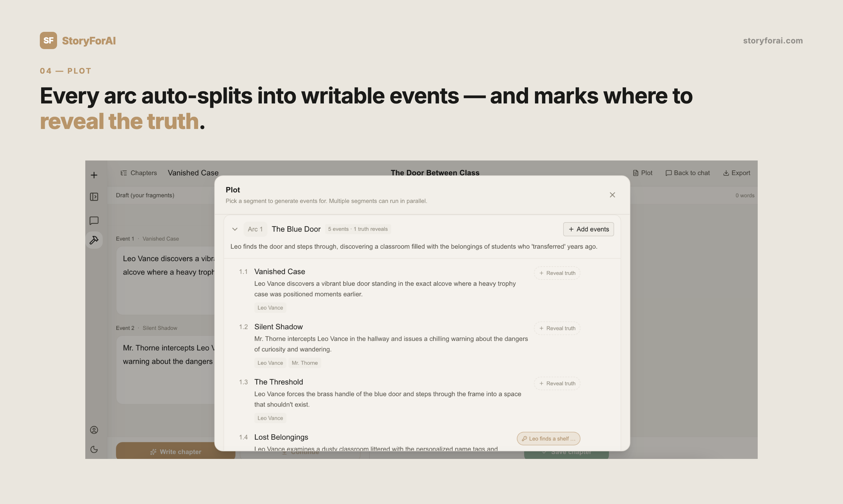Click The Door Between Class title
This screenshot has width=843, height=504.
click(435, 173)
